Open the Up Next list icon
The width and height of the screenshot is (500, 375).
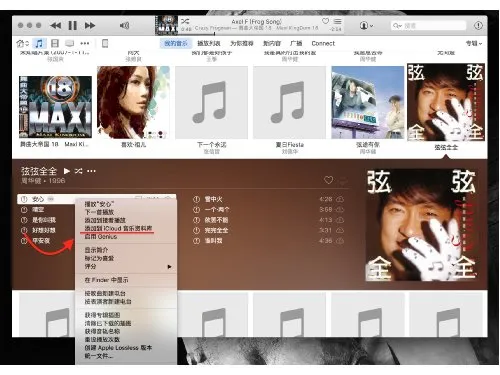338,21
